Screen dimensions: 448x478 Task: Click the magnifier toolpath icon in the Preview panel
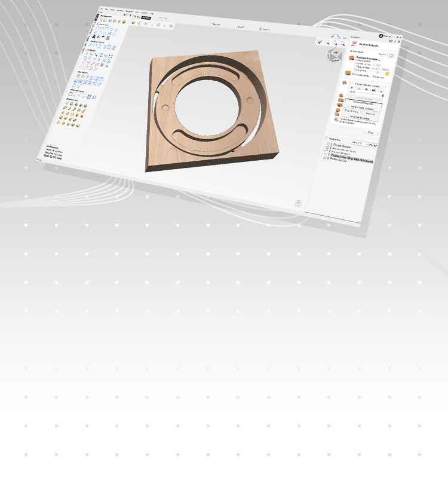click(341, 95)
